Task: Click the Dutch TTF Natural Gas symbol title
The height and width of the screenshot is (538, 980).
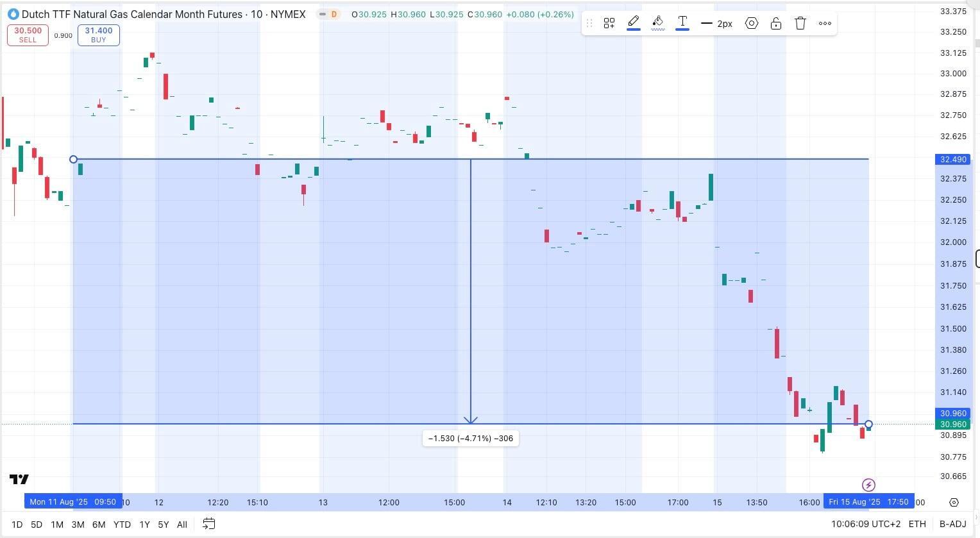Action: 164,14
